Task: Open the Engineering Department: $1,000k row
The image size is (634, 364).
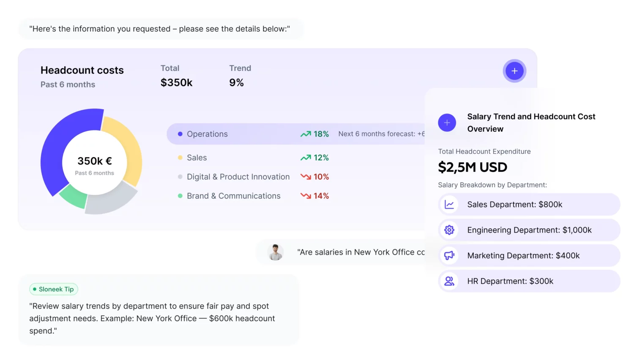Action: [x=529, y=230]
